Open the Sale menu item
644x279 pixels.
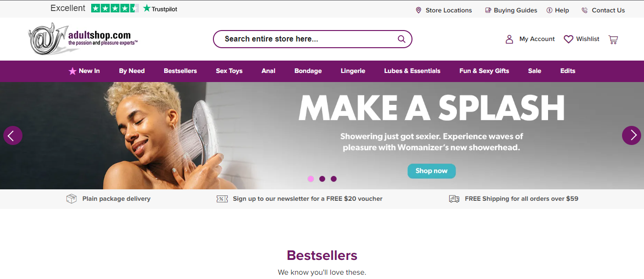pyautogui.click(x=535, y=71)
